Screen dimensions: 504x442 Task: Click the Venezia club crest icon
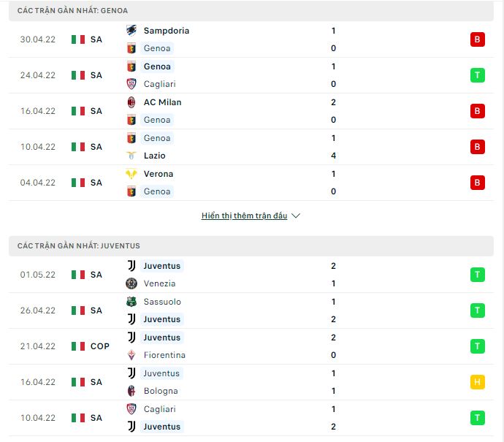pyautogui.click(x=131, y=283)
